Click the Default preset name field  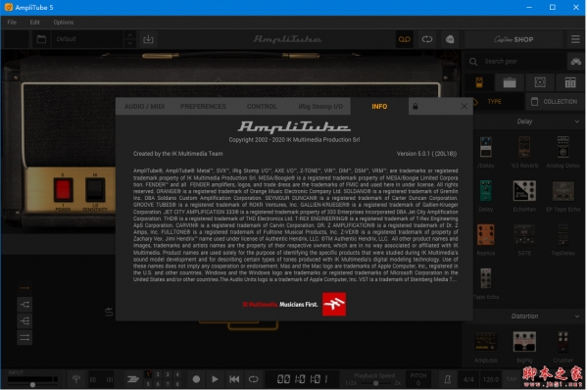86,39
